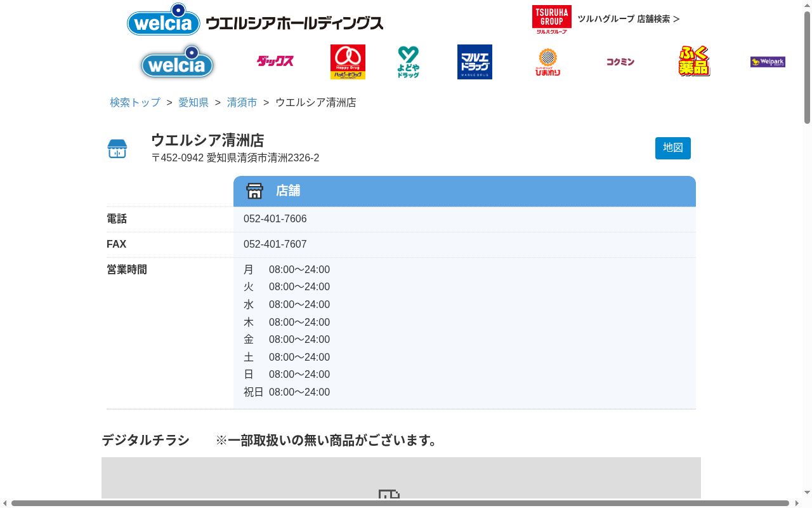812x508 pixels.
Task: Click the horizontal scrollbar thumb
Action: click(x=400, y=504)
